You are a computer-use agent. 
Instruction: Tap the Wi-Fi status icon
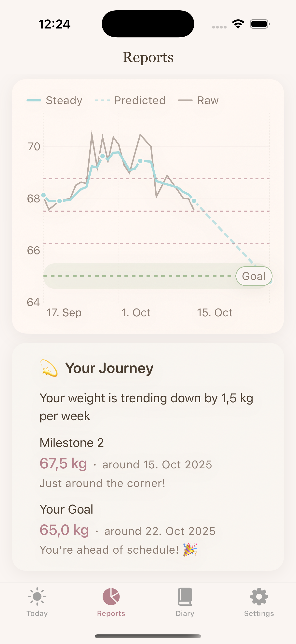(238, 24)
